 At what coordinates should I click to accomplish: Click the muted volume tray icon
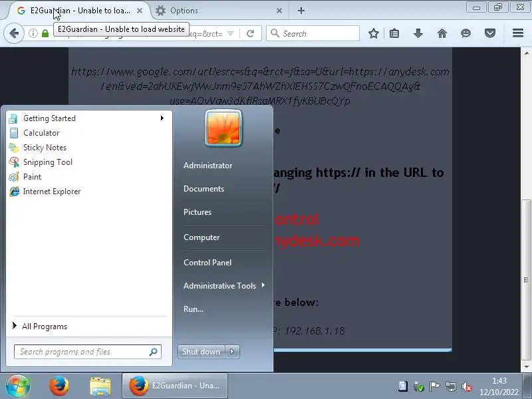467,386
